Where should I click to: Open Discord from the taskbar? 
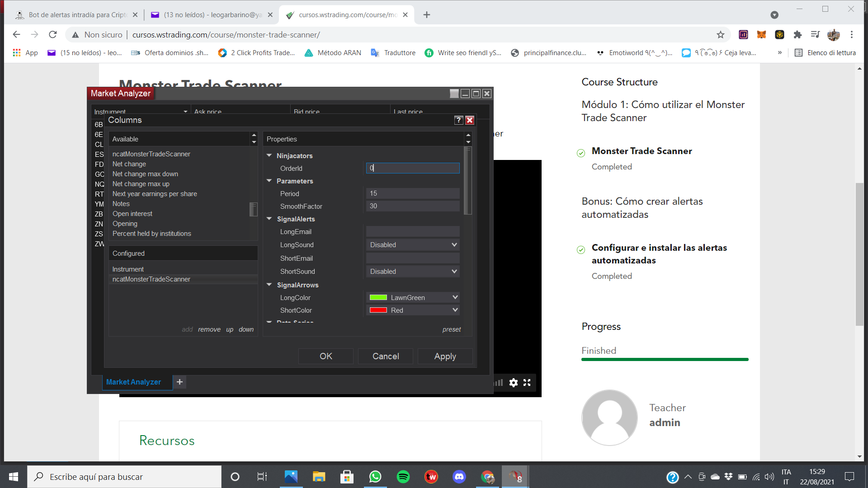tap(459, 477)
